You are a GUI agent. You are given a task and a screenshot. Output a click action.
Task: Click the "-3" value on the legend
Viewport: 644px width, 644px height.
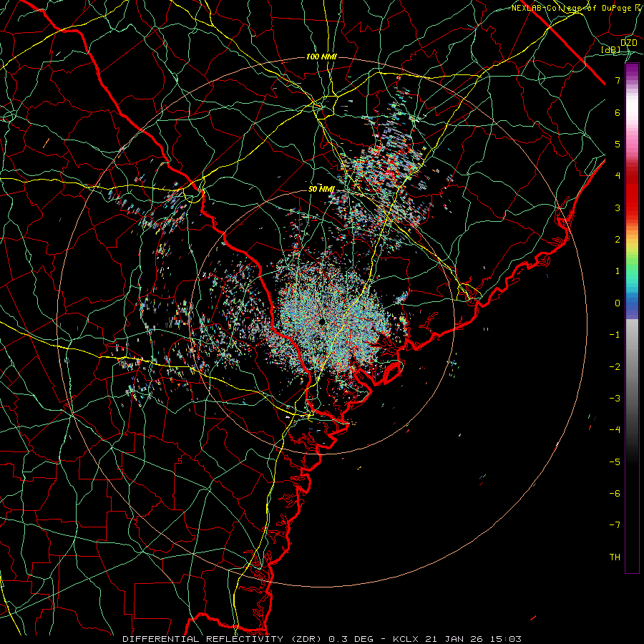[x=615, y=399]
